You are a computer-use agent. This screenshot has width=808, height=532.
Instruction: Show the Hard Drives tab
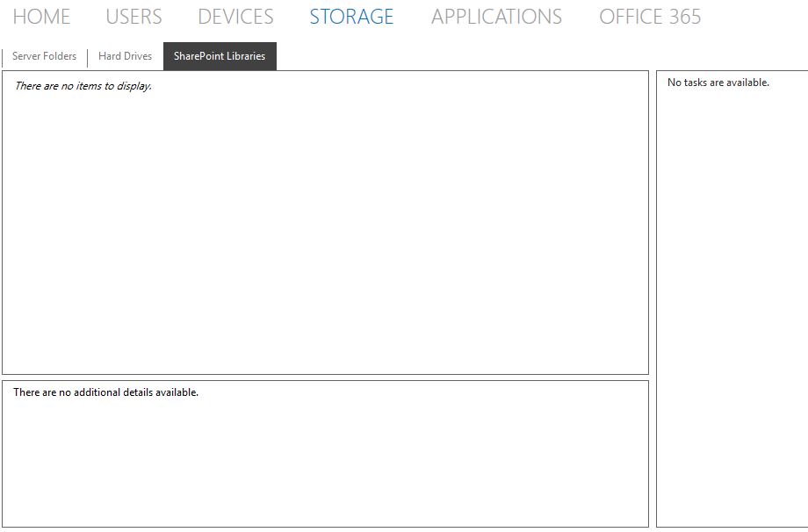tap(126, 56)
